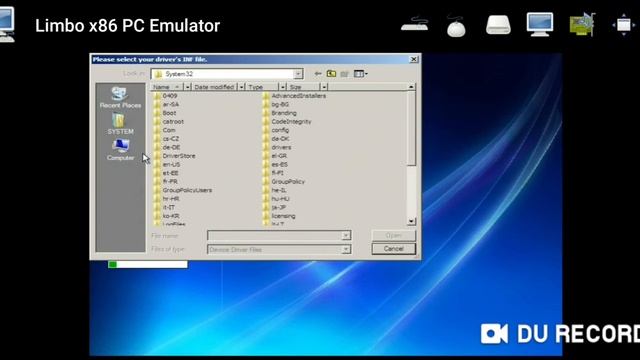Select the config folder
640x360 pixels.
pos(276,130)
